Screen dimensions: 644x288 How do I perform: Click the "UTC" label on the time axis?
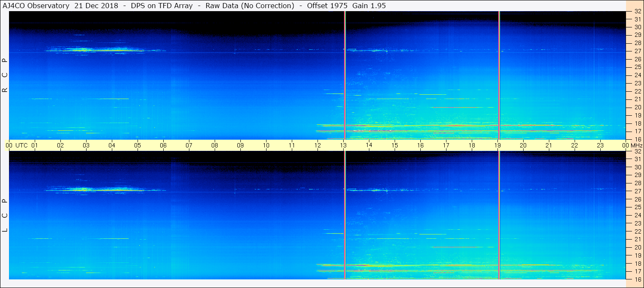(x=21, y=145)
